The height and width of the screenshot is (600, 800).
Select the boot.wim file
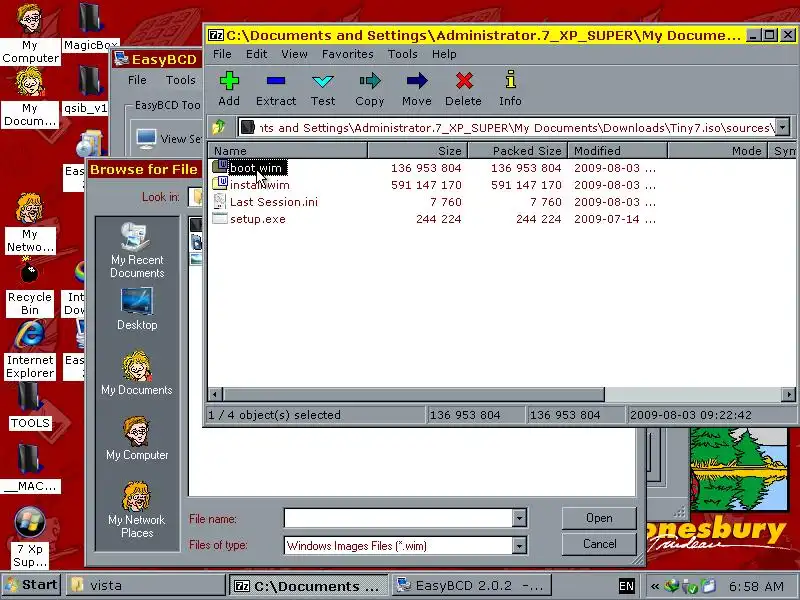(x=255, y=168)
